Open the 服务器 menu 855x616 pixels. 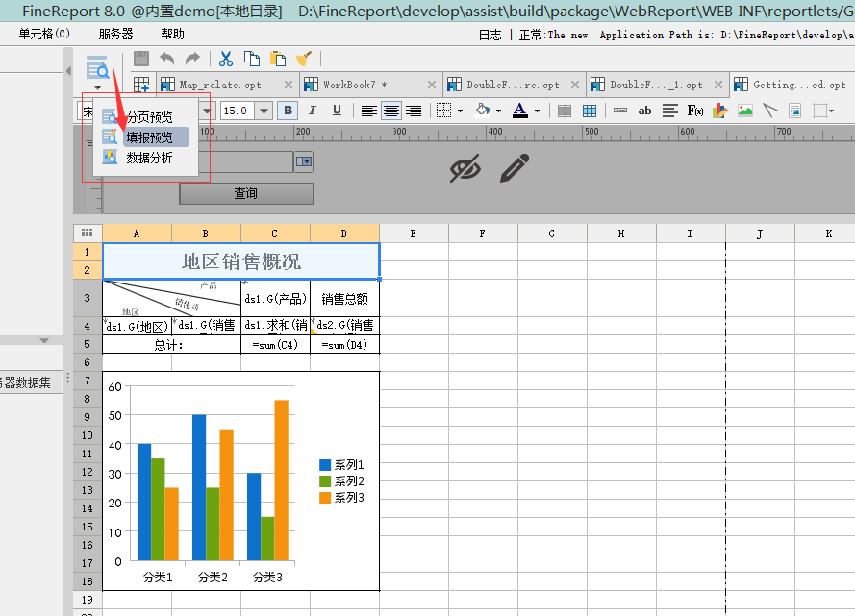click(x=115, y=34)
